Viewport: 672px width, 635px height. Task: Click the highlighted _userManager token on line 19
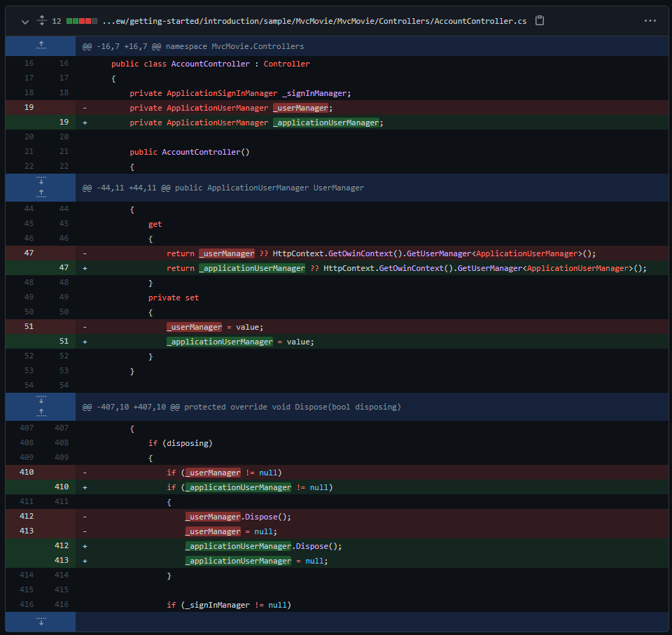coord(301,107)
